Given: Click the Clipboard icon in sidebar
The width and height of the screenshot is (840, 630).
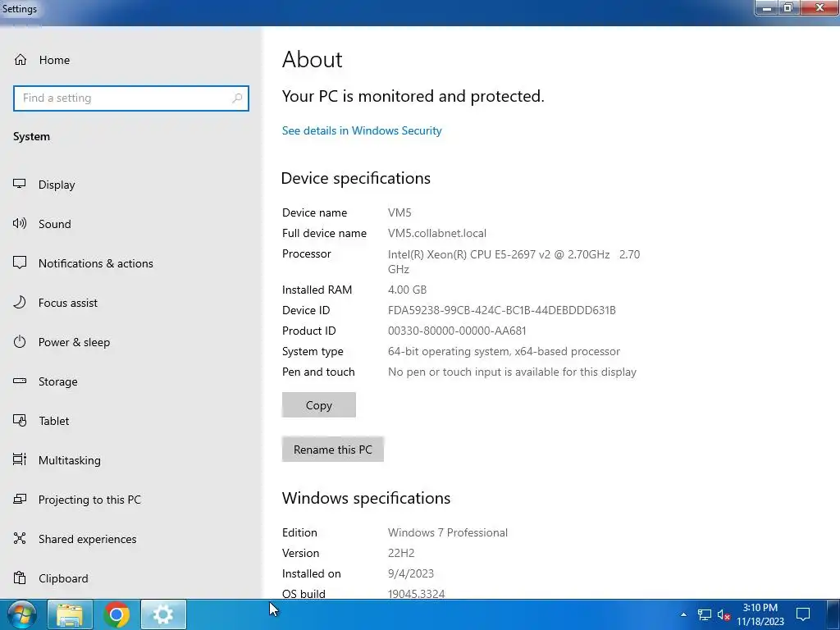Looking at the screenshot, I should tap(20, 578).
